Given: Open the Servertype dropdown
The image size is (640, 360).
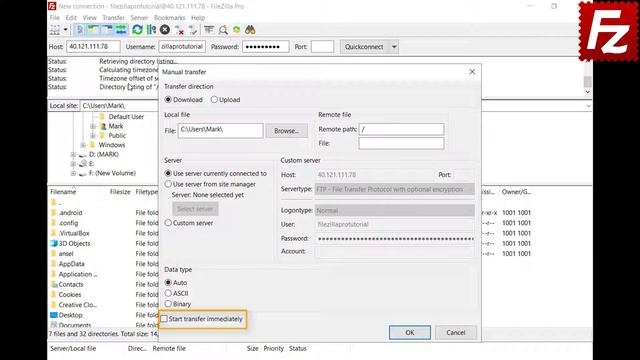Looking at the screenshot, I should [395, 189].
